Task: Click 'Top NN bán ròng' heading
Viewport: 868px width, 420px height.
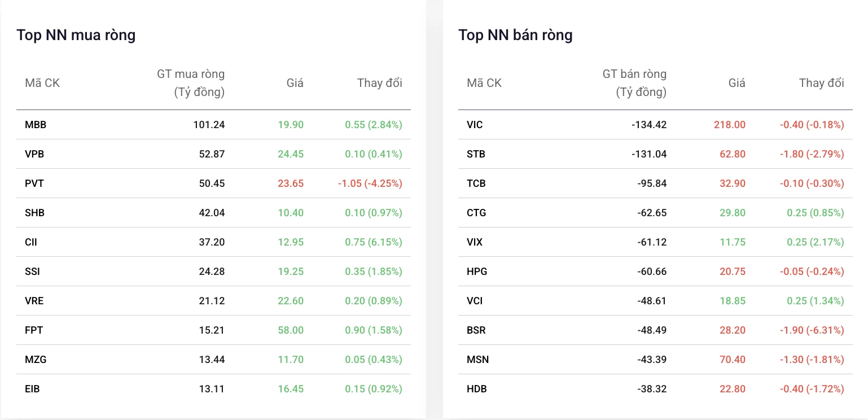Action: pyautogui.click(x=515, y=35)
